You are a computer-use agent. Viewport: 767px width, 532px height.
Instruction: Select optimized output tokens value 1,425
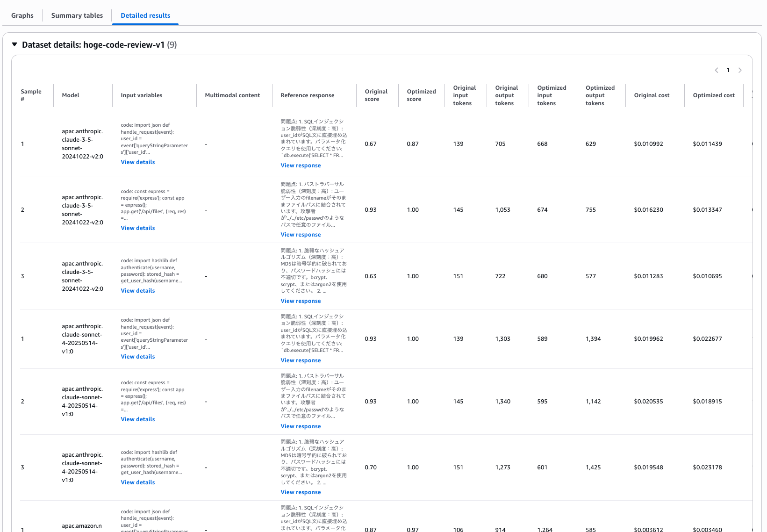(593, 467)
